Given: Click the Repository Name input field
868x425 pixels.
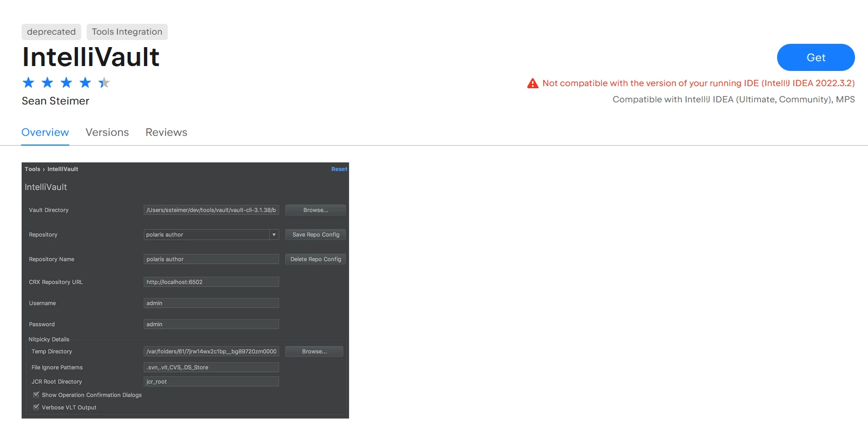Looking at the screenshot, I should click(211, 259).
